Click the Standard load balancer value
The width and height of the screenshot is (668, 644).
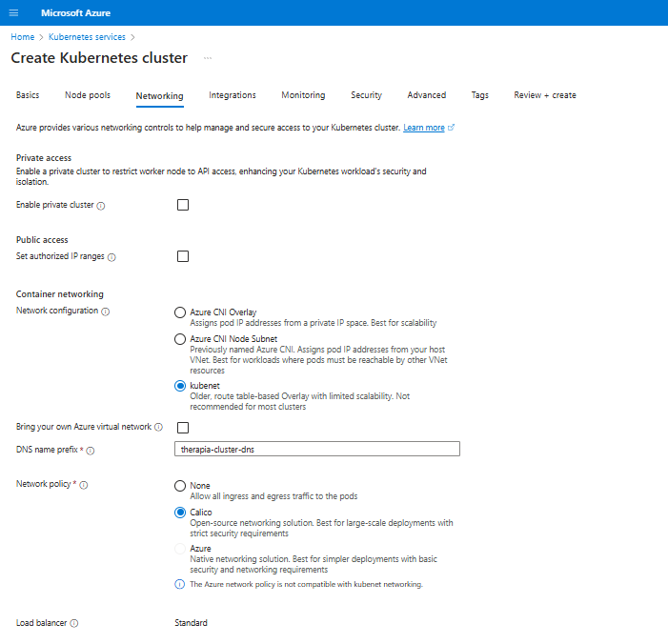[x=191, y=623]
